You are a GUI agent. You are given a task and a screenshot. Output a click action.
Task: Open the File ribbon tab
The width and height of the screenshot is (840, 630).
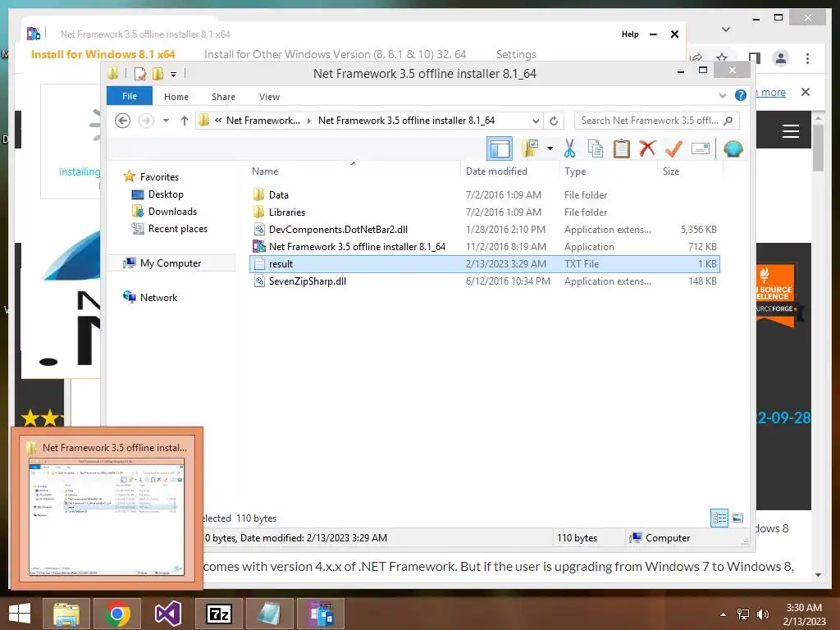click(x=130, y=96)
